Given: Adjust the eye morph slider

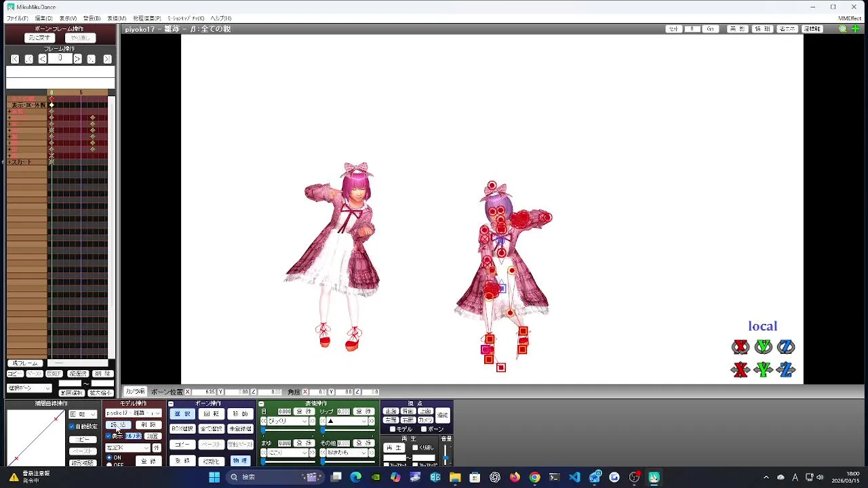Looking at the screenshot, I should point(288,430).
